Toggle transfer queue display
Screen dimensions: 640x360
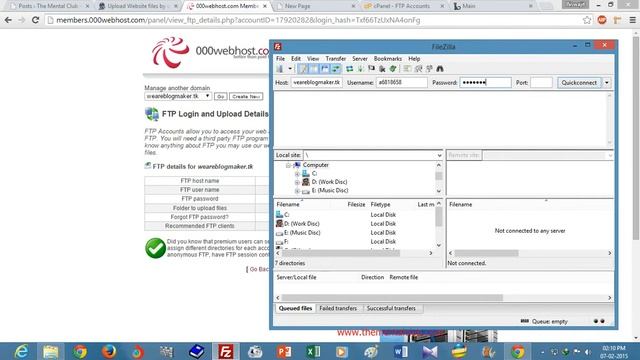[336, 69]
